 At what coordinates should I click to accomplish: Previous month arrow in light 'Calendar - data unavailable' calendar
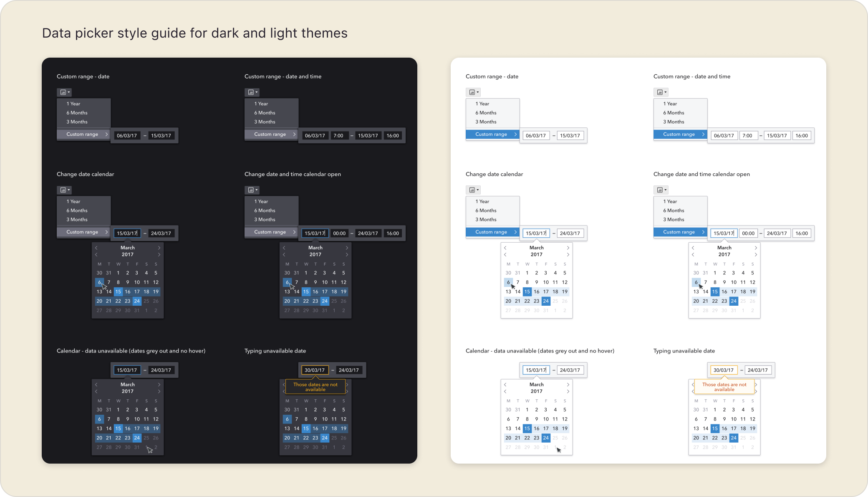(x=505, y=385)
